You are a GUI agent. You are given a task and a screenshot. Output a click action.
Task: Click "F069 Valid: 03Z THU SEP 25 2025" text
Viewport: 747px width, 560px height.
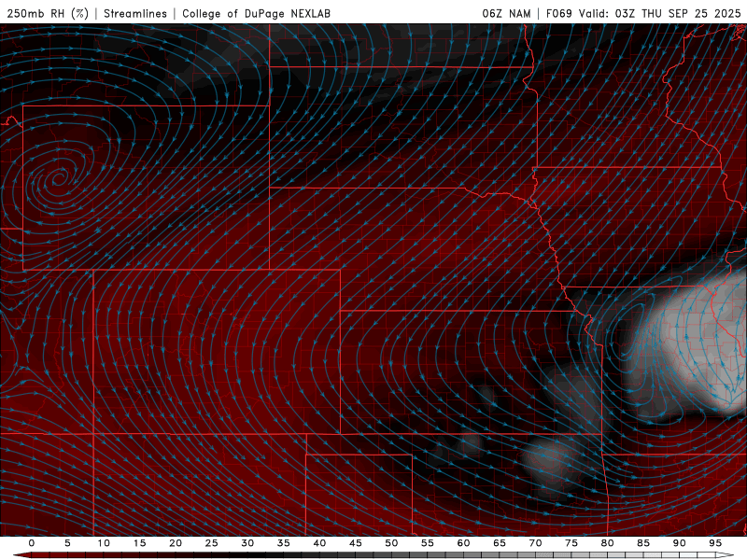pyautogui.click(x=643, y=13)
